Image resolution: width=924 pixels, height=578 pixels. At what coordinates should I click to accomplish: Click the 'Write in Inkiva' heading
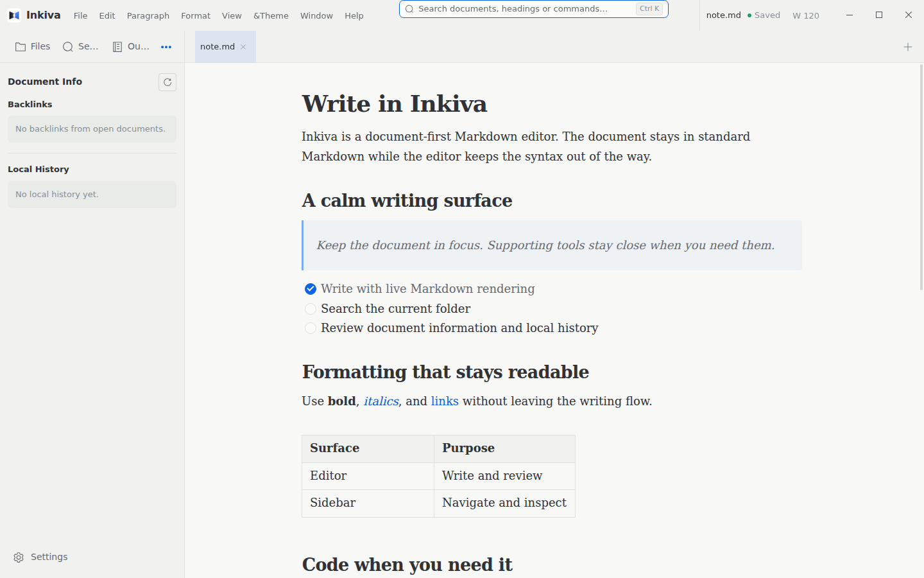(395, 104)
